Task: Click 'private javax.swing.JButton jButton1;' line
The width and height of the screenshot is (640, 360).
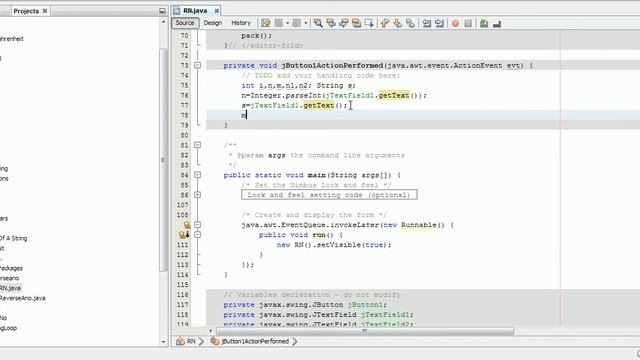Action: point(305,305)
